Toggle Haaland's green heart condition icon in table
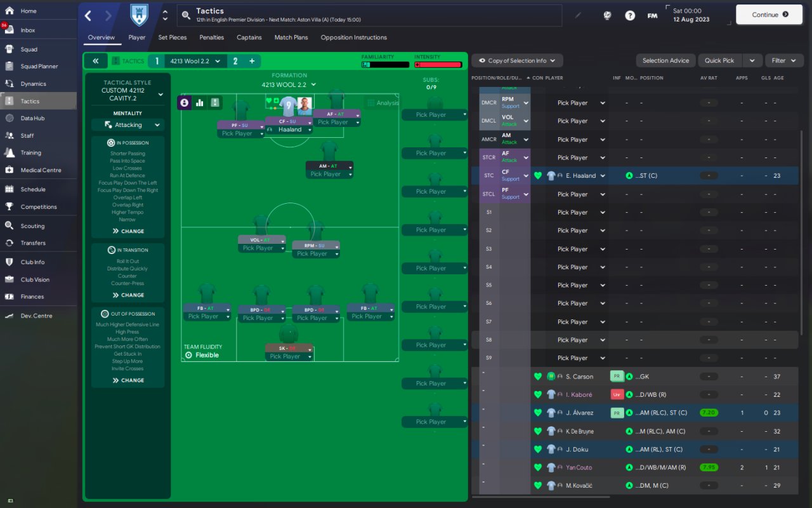 pos(538,176)
